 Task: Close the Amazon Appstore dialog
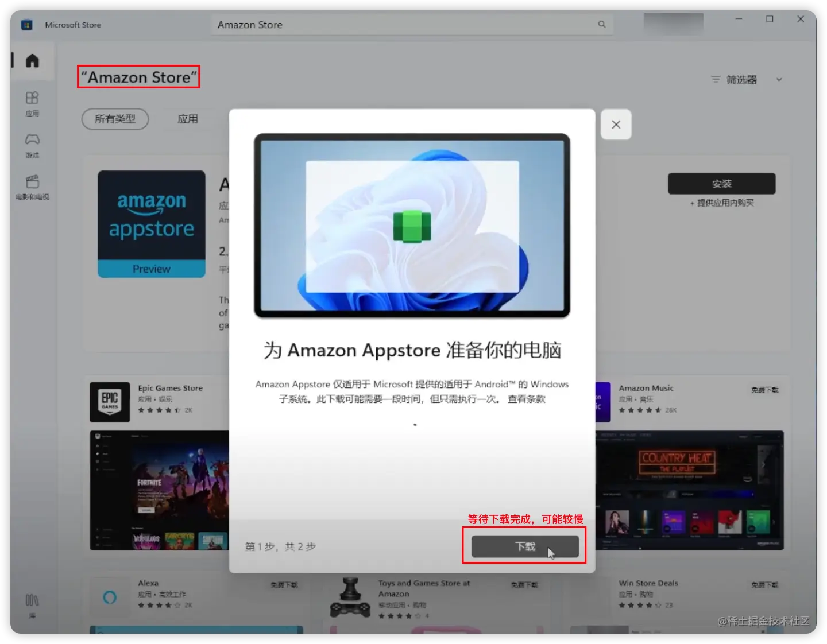coord(616,125)
